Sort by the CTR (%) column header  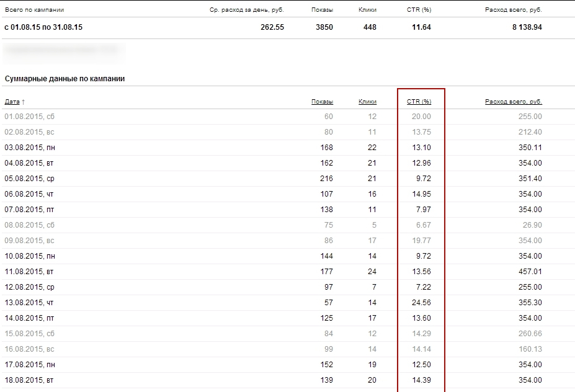tap(419, 102)
